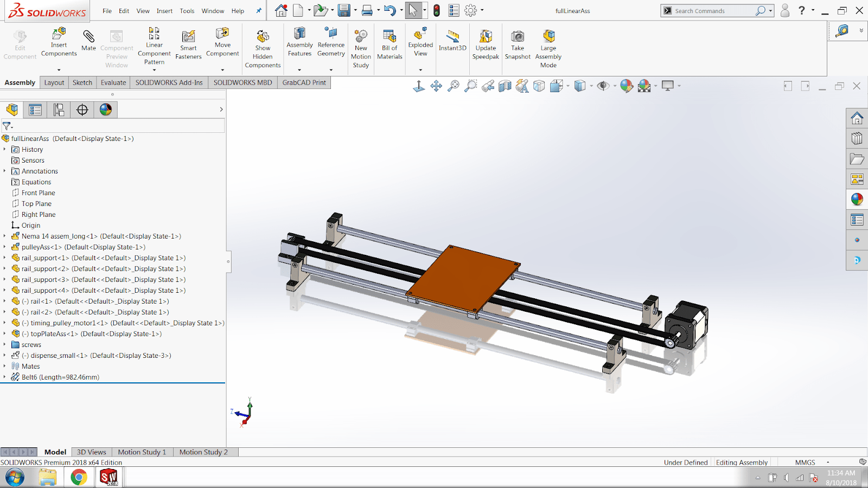Select Front Plane in tree

[x=38, y=192]
